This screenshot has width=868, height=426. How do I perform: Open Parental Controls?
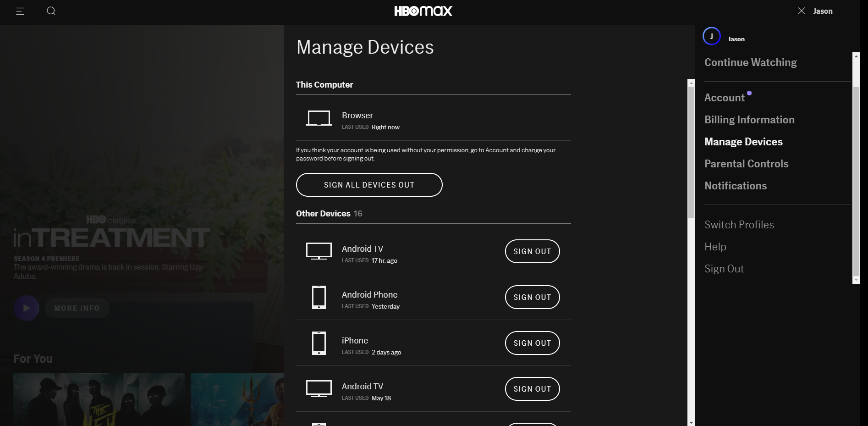pos(747,164)
